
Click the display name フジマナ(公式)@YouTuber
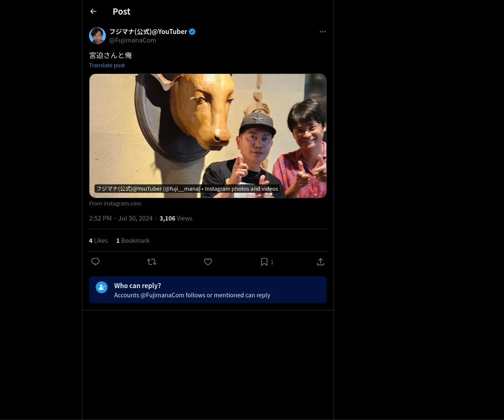tap(148, 31)
